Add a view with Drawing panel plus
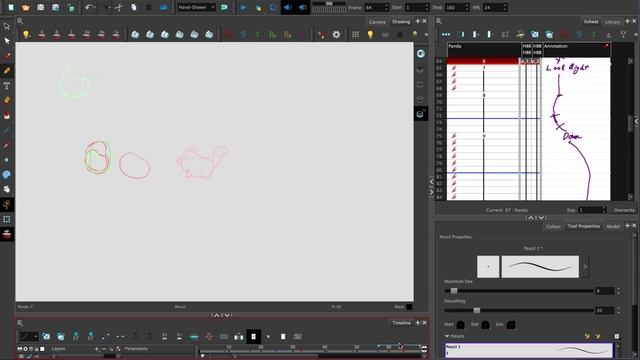Viewport: 640px width, 360px height. (418, 21)
